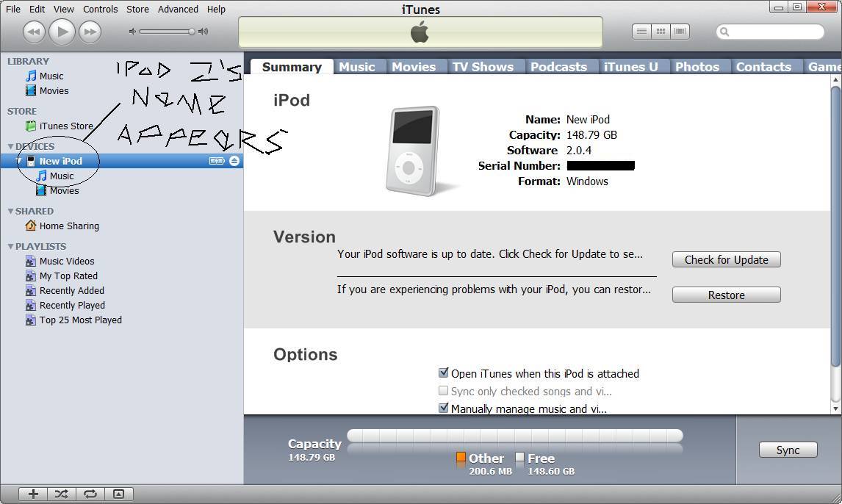Click the low-volume speaker icon
The width and height of the screenshot is (842, 504).
click(x=132, y=32)
